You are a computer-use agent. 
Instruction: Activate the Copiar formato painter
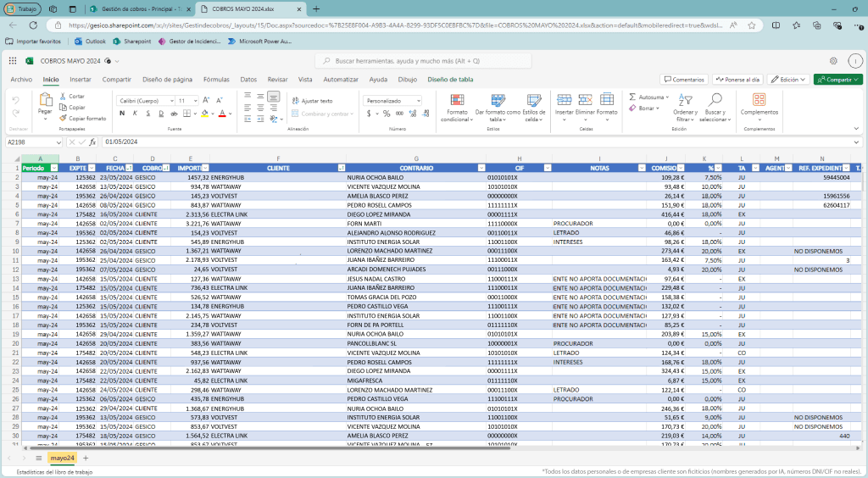(x=82, y=119)
